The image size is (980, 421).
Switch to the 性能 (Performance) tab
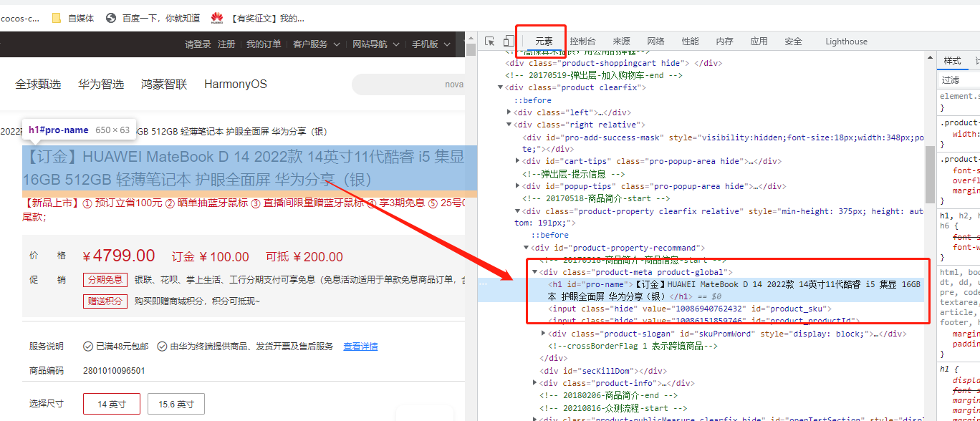coord(690,42)
